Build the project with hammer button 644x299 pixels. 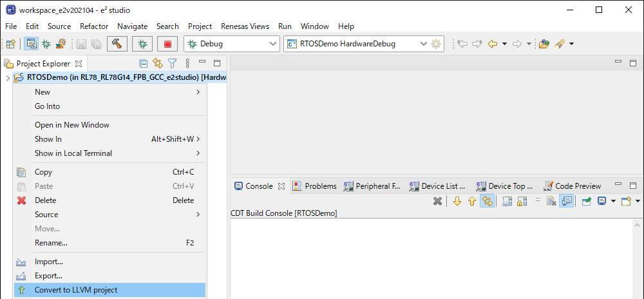117,44
